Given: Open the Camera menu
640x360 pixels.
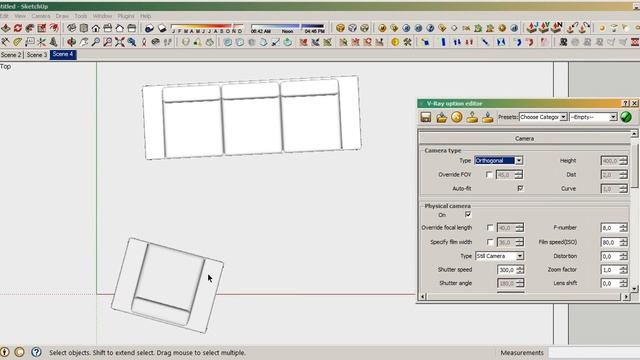Looking at the screenshot, I should tap(41, 16).
